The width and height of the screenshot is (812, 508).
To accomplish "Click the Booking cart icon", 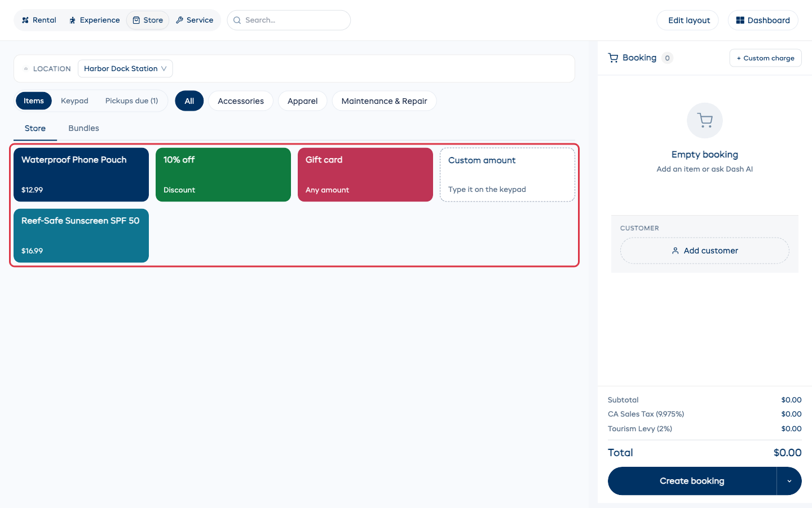I will pos(613,58).
